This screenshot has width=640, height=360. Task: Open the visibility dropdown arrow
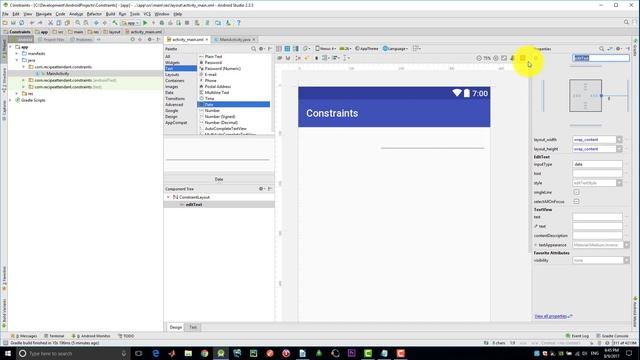point(627,260)
